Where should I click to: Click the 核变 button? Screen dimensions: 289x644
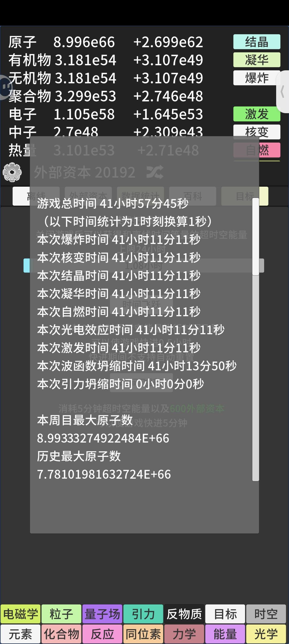click(257, 132)
